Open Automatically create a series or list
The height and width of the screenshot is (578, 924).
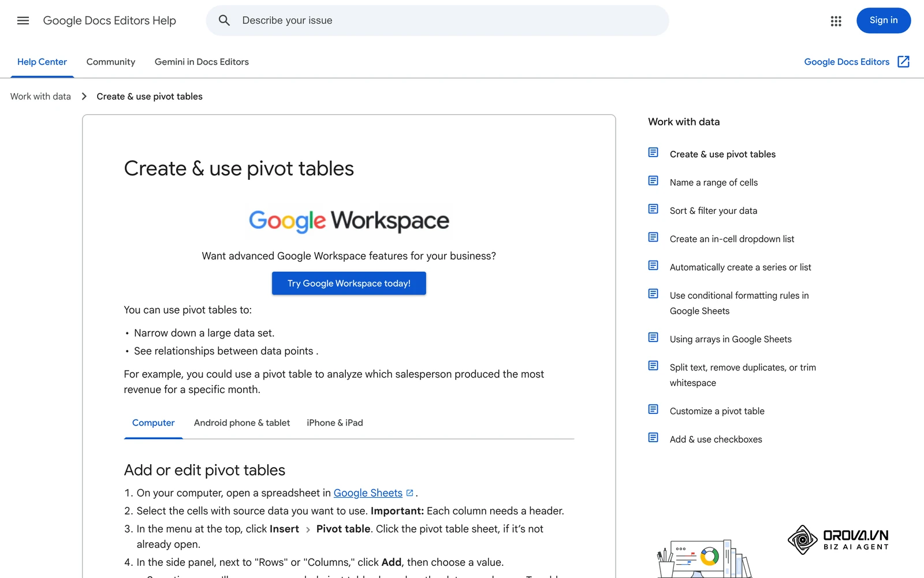tap(740, 268)
